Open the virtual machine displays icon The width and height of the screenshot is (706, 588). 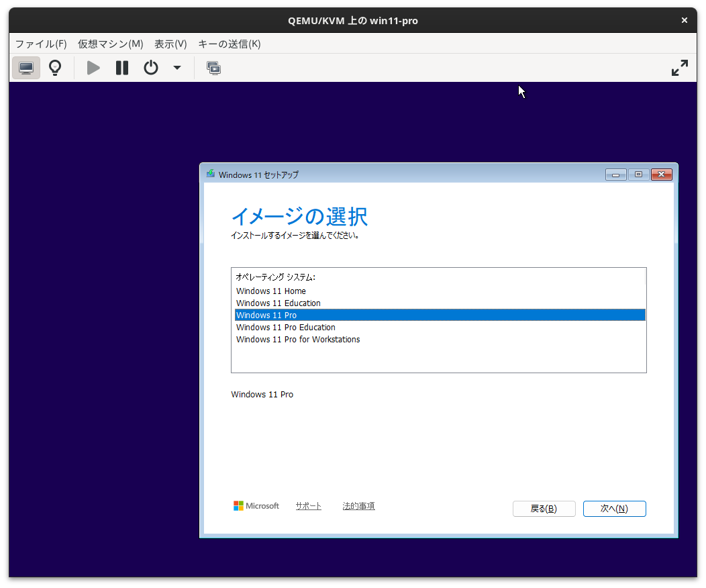pos(213,67)
